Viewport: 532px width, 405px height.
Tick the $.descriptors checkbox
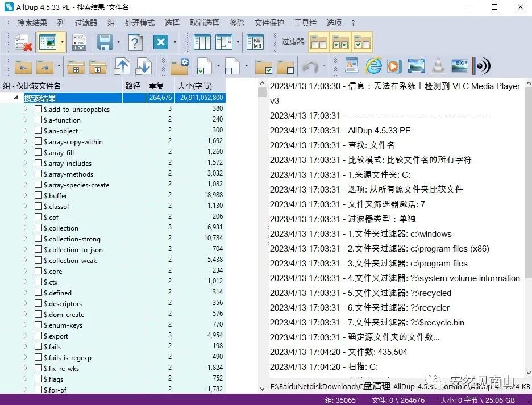point(38,303)
